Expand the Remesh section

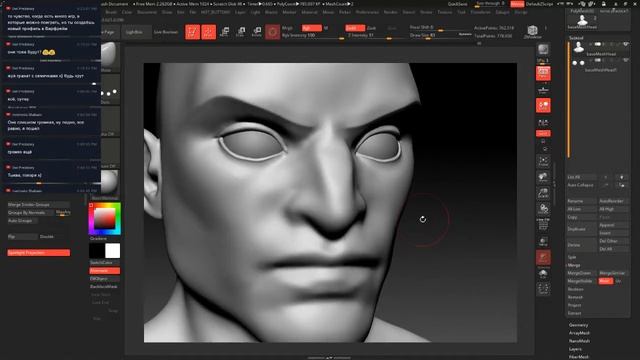pyautogui.click(x=575, y=297)
